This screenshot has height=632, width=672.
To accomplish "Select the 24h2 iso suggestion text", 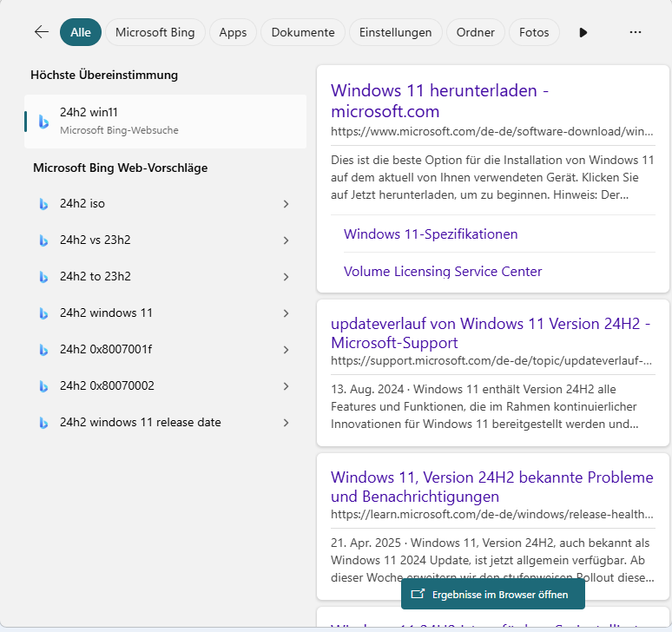I will pos(82,203).
